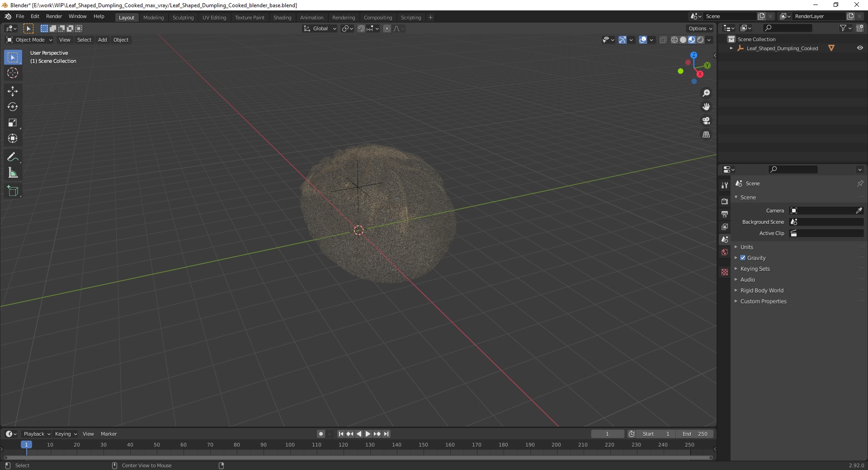Click the current frame number field
The width and height of the screenshot is (868, 470).
[x=607, y=434]
